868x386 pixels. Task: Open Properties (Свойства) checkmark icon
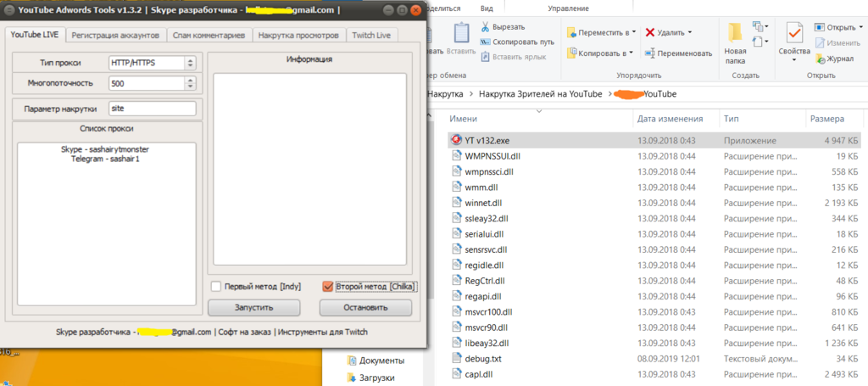(x=794, y=34)
